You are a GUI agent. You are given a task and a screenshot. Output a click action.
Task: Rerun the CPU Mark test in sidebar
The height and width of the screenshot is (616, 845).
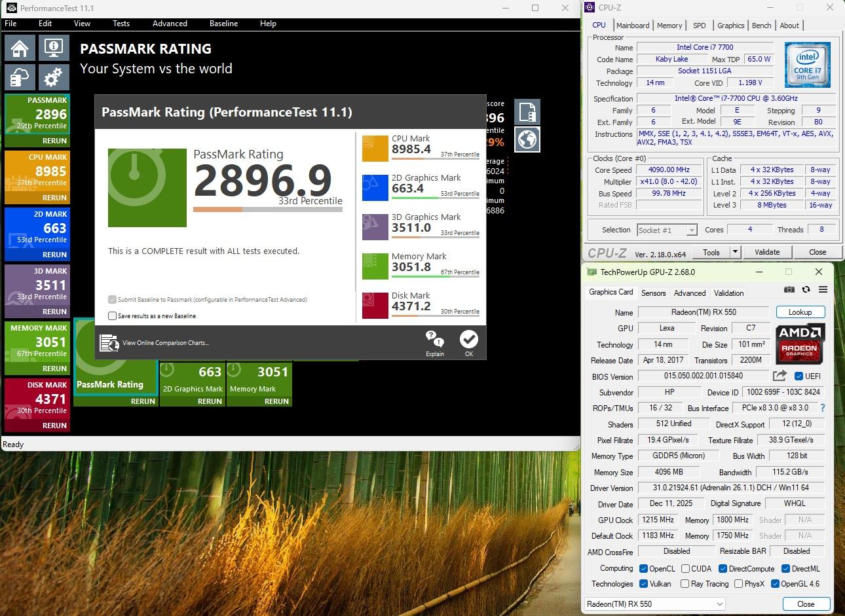pyautogui.click(x=54, y=198)
